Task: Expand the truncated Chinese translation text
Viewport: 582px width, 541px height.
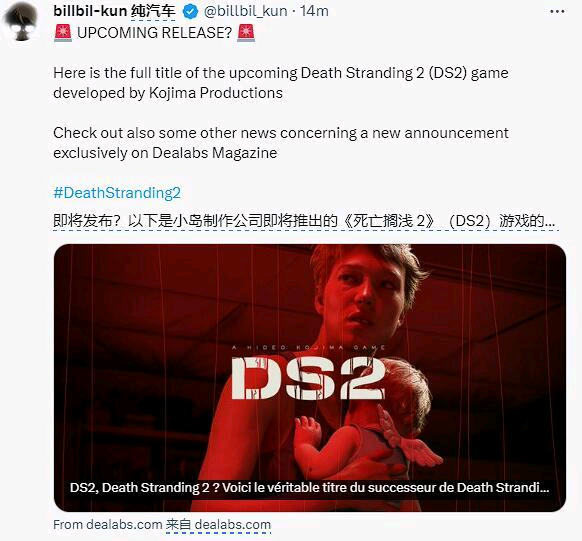Action: [x=304, y=221]
